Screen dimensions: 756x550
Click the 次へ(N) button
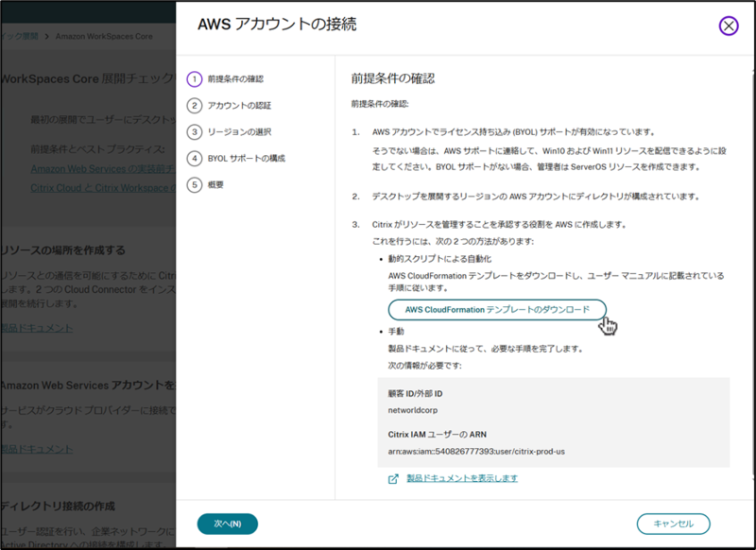point(228,524)
